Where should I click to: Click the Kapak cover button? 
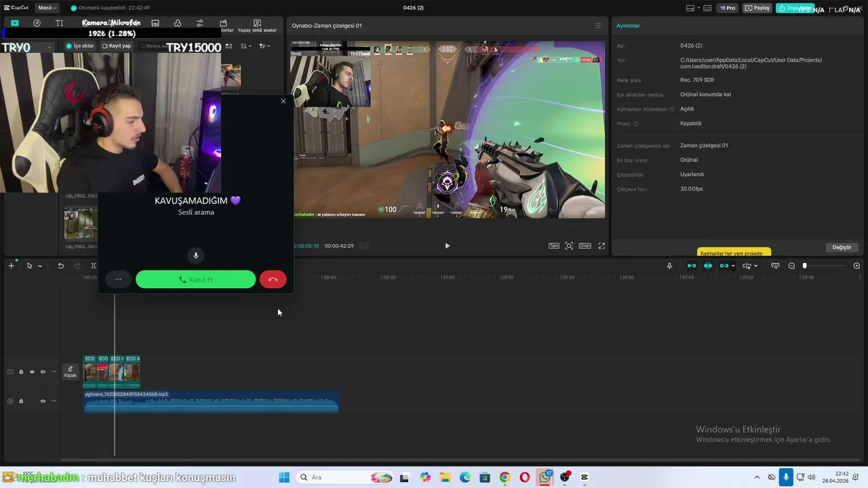(71, 371)
